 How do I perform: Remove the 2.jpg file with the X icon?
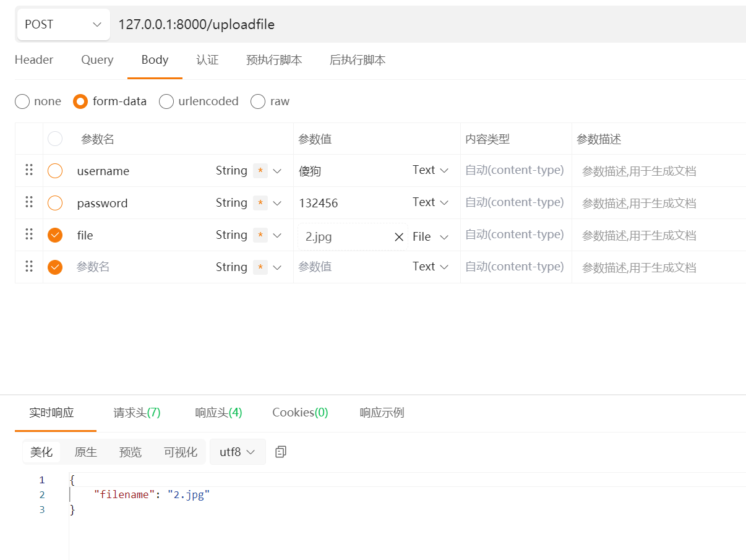point(399,237)
